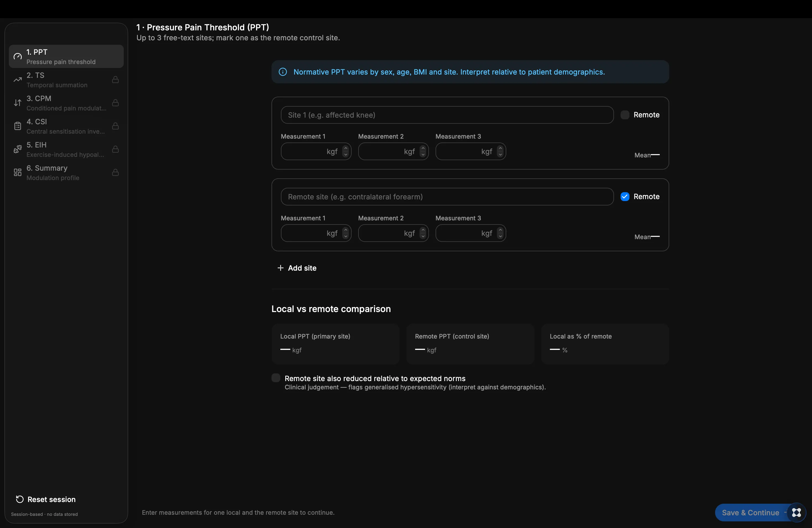This screenshot has height=528, width=812.
Task: Tick 'Remote site also reduced relative to expected norms'
Action: 276,378
